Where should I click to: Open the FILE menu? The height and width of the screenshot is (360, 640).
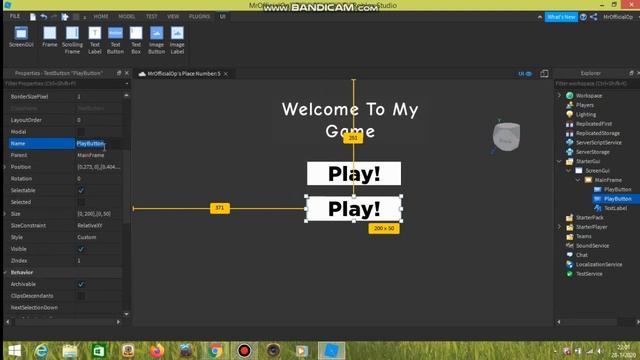point(15,16)
